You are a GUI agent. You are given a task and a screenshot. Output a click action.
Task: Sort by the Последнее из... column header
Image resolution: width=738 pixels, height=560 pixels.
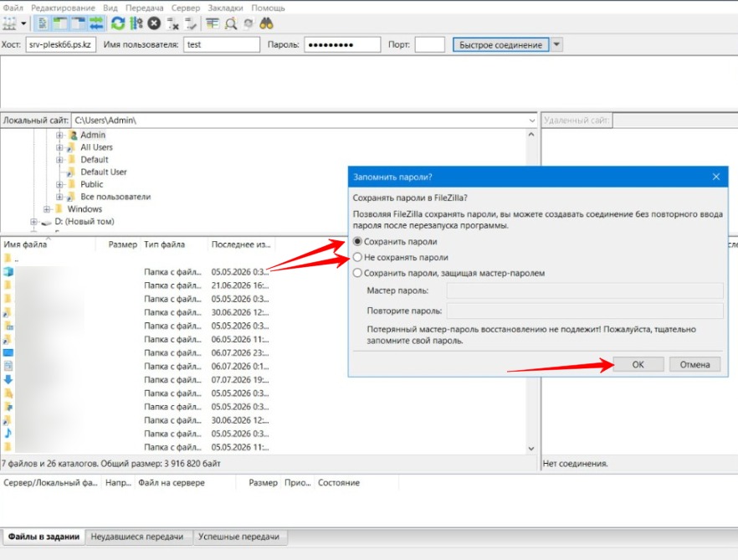241,244
